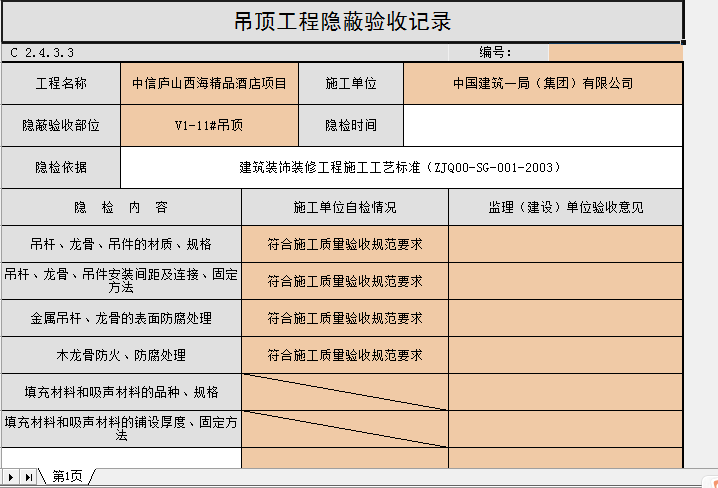718x488 pixels.
Task: Click the next sheet navigation arrow
Action: click(12, 477)
